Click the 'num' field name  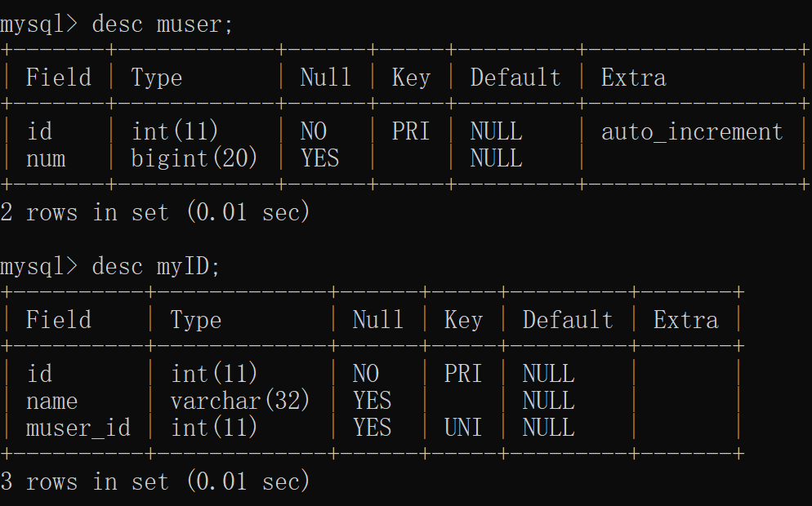click(46, 158)
